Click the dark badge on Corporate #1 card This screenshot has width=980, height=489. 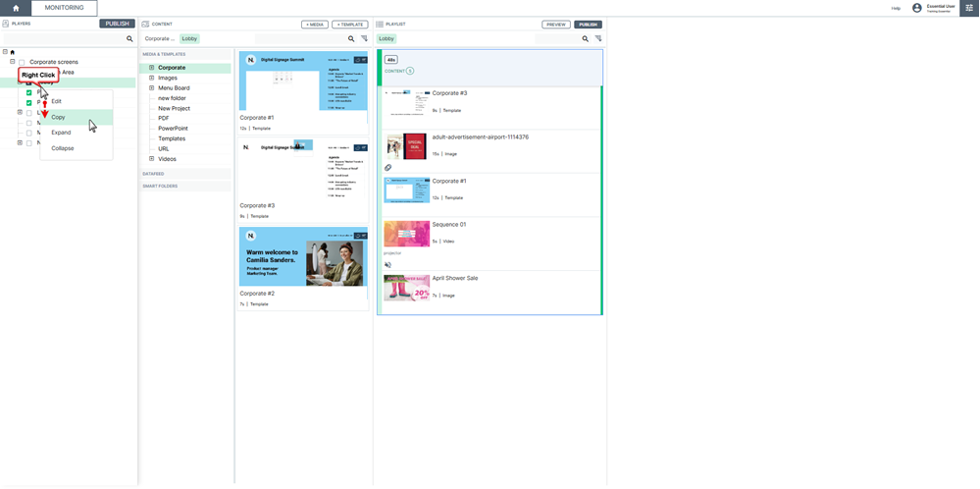[x=361, y=60]
